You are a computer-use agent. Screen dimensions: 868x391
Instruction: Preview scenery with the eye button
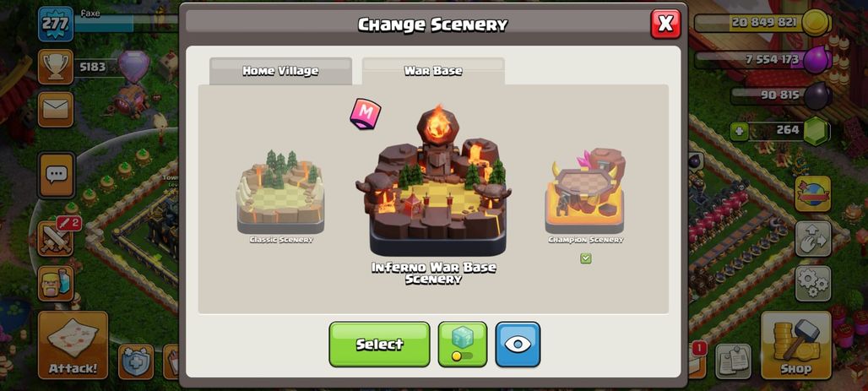518,344
